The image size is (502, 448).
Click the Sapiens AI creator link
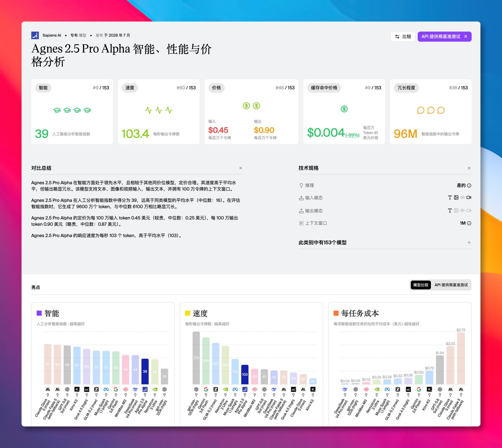(x=51, y=36)
